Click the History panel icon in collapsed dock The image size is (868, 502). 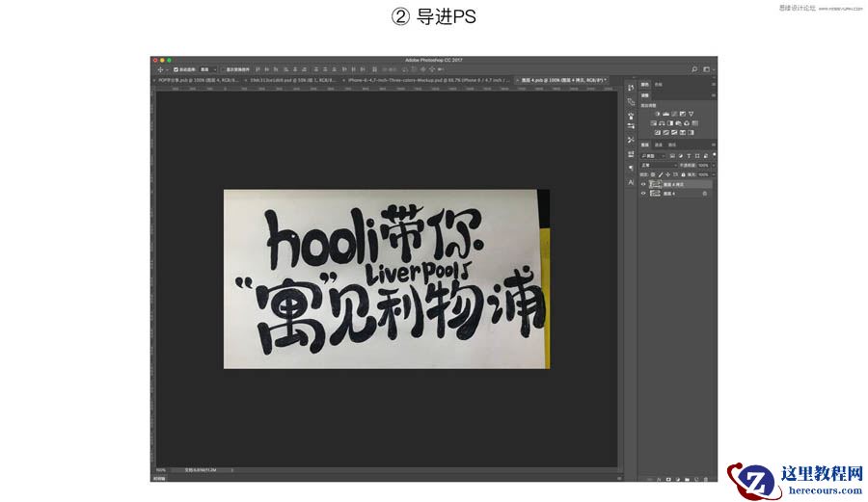tap(631, 88)
